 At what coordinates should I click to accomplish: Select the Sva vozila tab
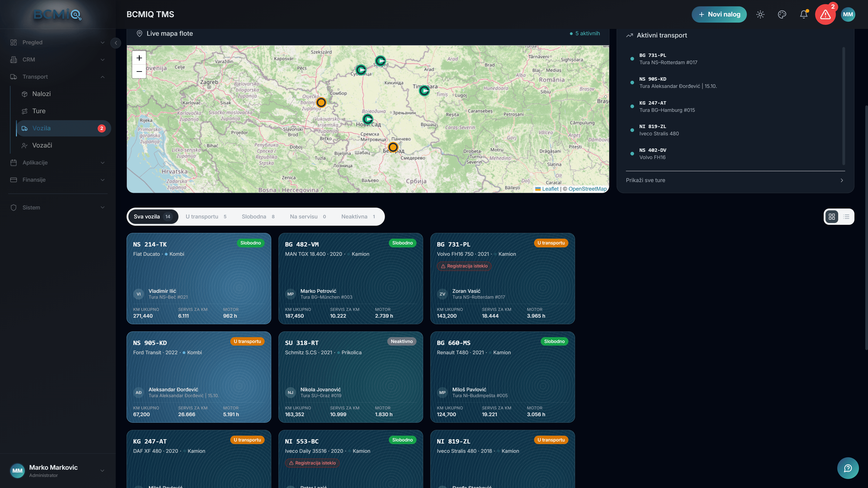(x=153, y=217)
